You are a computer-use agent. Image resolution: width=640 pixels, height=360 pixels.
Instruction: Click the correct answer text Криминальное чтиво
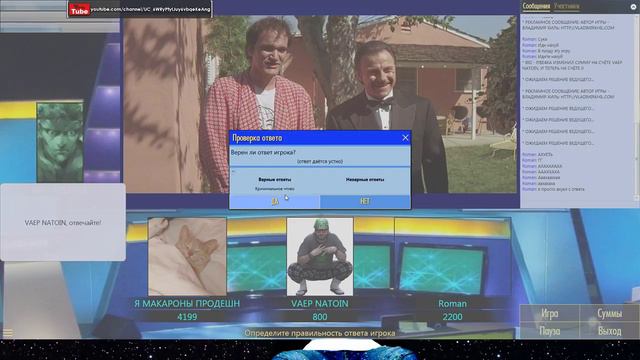[x=274, y=189]
